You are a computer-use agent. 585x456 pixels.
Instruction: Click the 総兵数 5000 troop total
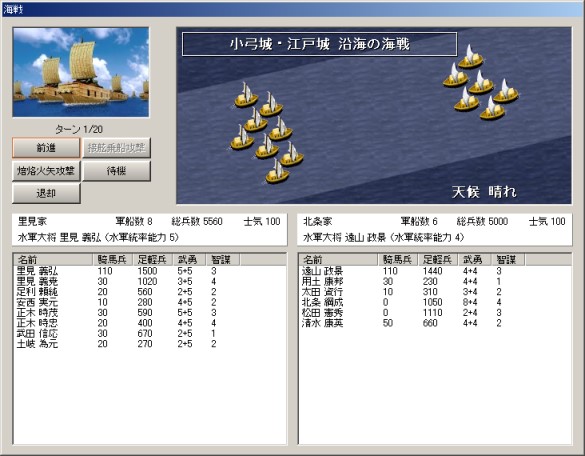(x=482, y=221)
